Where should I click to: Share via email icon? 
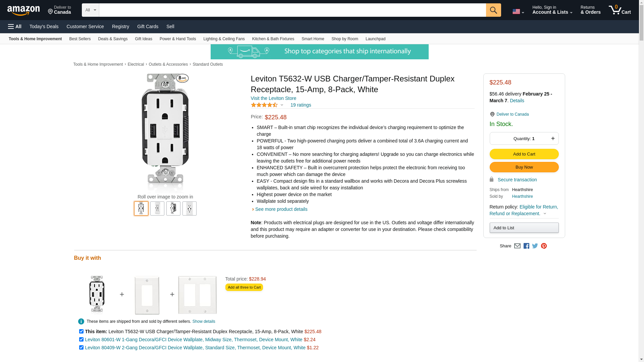point(517,246)
